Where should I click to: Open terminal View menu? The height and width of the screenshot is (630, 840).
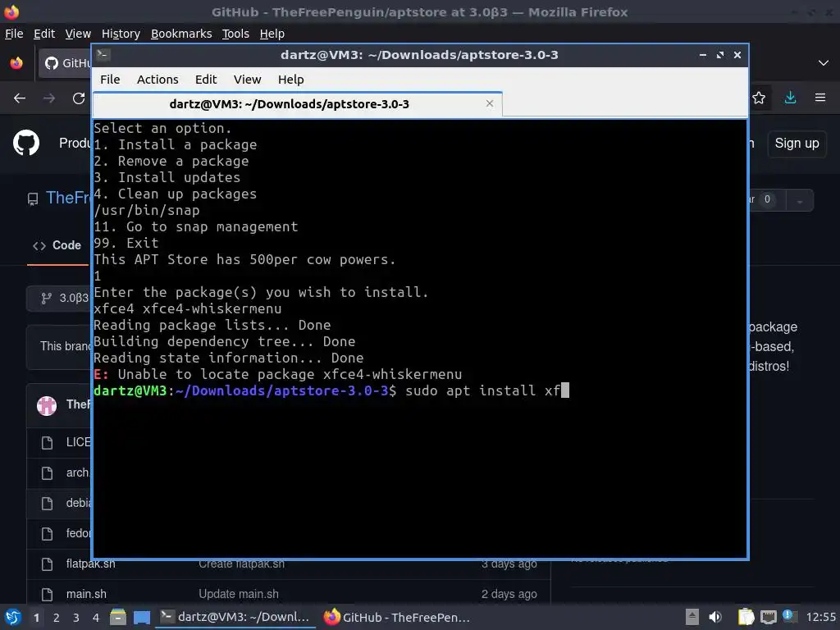[x=247, y=80]
